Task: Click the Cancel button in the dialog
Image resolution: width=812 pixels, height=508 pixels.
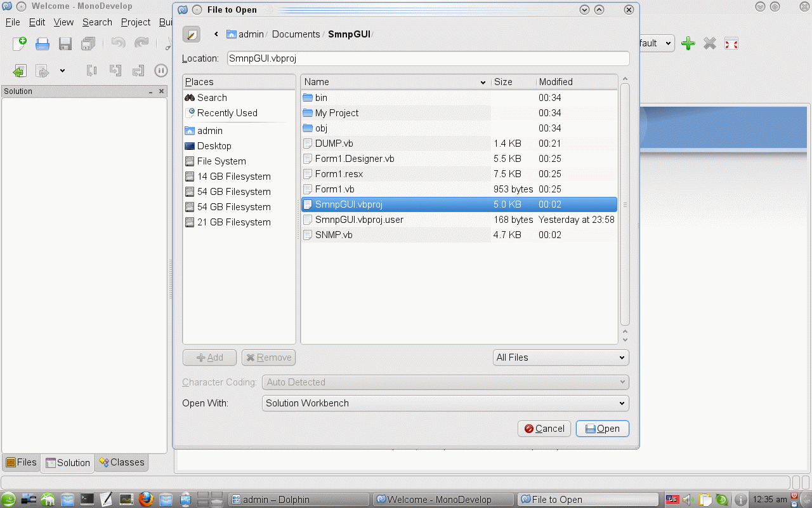Action: pyautogui.click(x=544, y=429)
